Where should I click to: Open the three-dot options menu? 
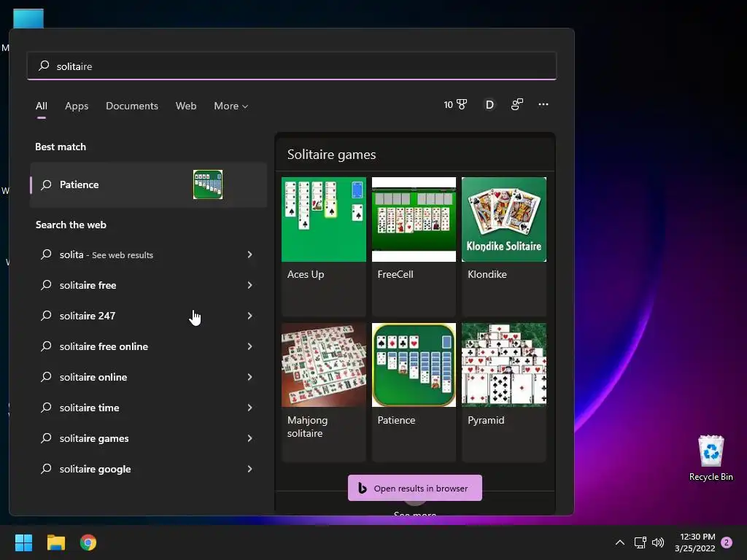click(543, 104)
